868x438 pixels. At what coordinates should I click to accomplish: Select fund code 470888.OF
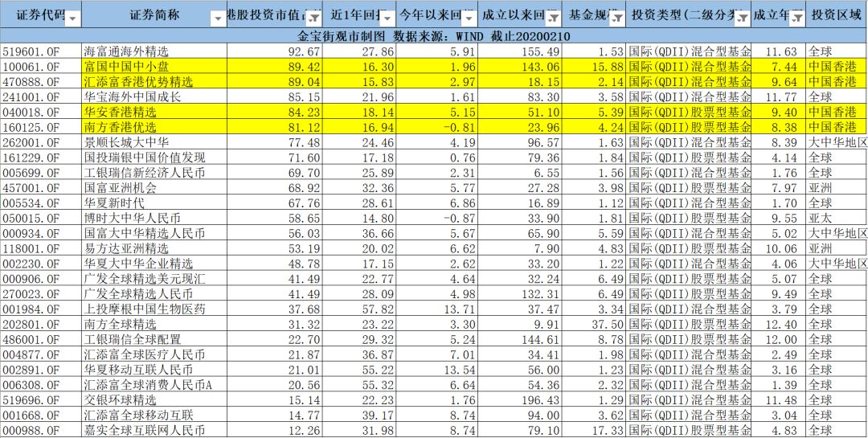40,81
